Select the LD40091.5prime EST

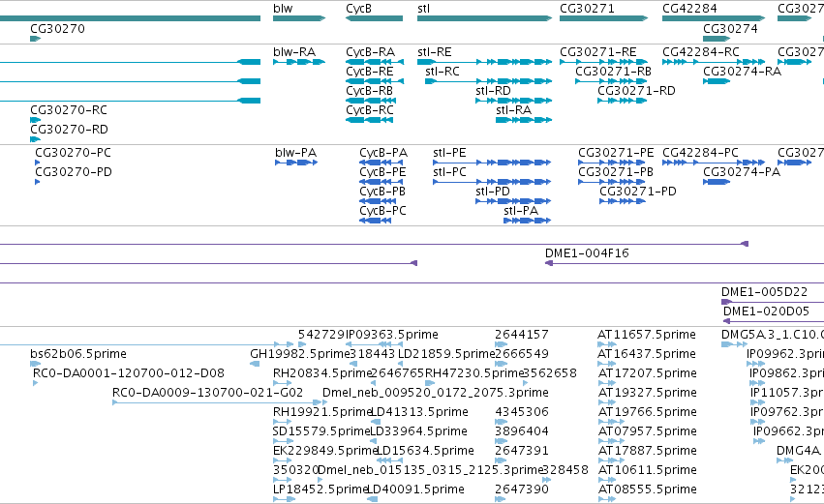(x=372, y=499)
